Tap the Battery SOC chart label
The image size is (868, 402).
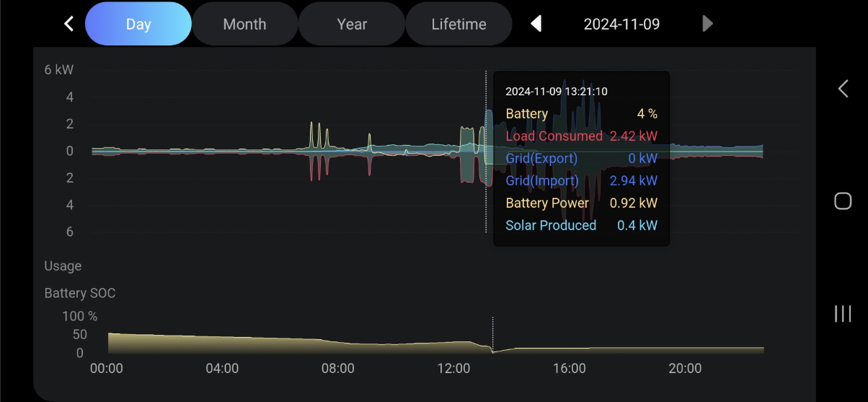tap(79, 293)
